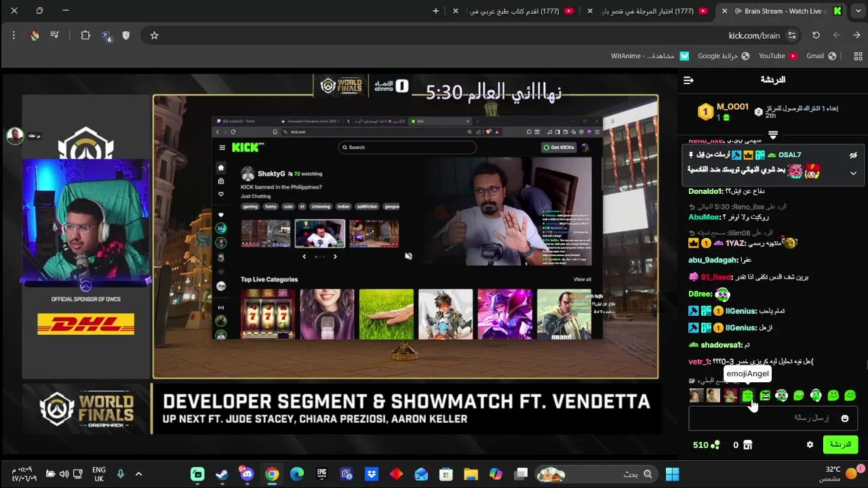
Task: Open the Google Maps bookmark
Action: coord(723,56)
